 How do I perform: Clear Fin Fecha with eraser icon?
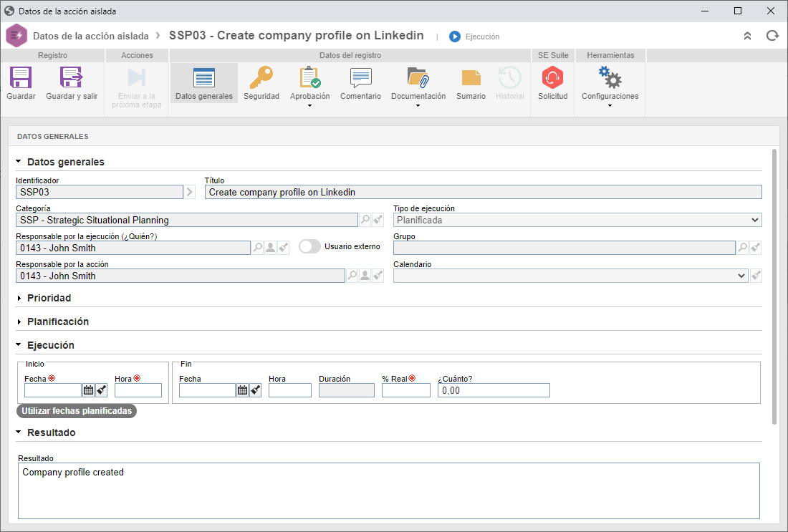(x=255, y=390)
